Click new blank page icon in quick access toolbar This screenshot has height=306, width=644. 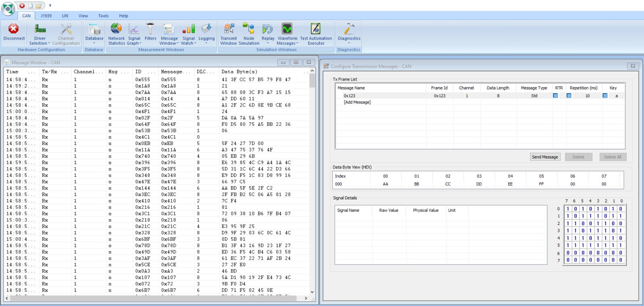pos(30,6)
